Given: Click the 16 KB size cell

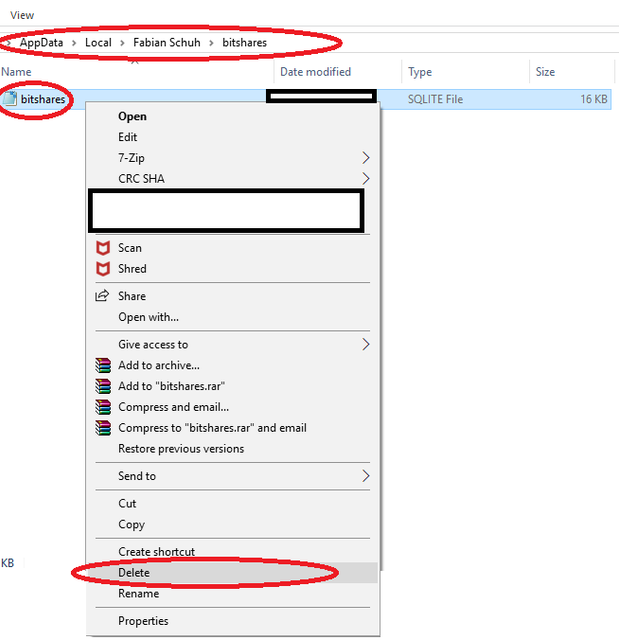Looking at the screenshot, I should point(594,99).
